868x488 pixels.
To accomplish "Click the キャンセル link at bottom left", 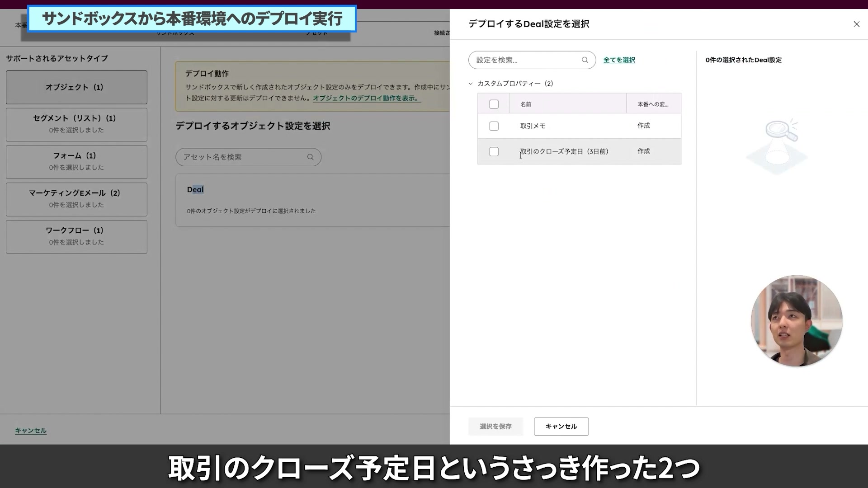I will tap(30, 430).
